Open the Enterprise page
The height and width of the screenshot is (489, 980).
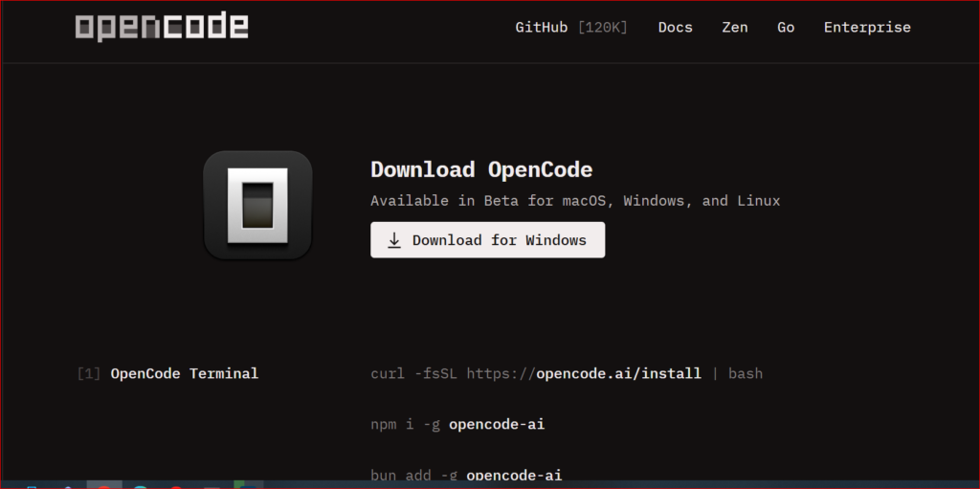867,28
